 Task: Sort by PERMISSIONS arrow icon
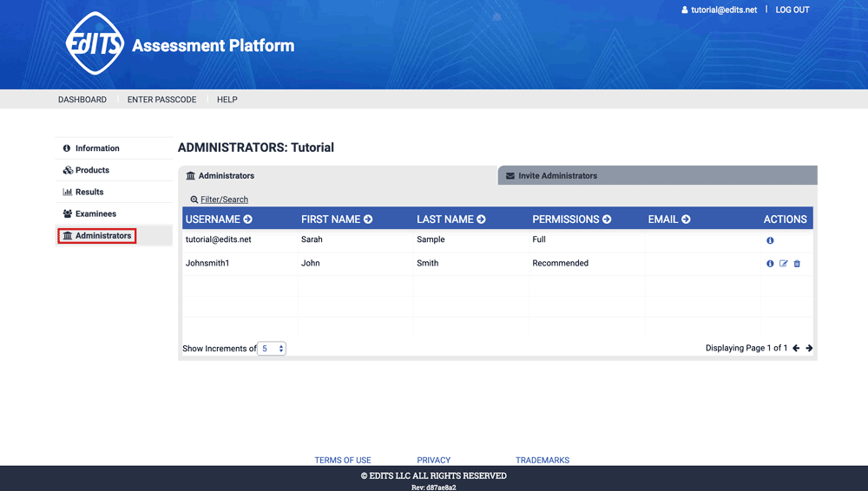click(607, 219)
